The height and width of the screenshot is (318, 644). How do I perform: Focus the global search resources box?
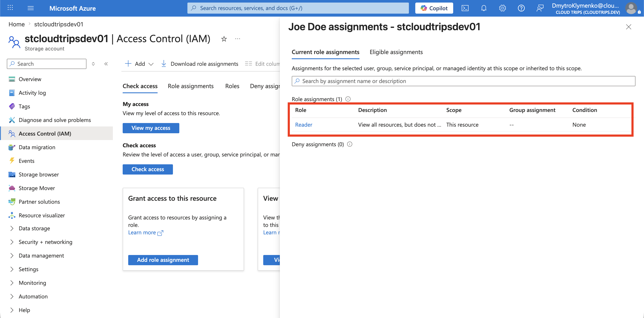298,8
